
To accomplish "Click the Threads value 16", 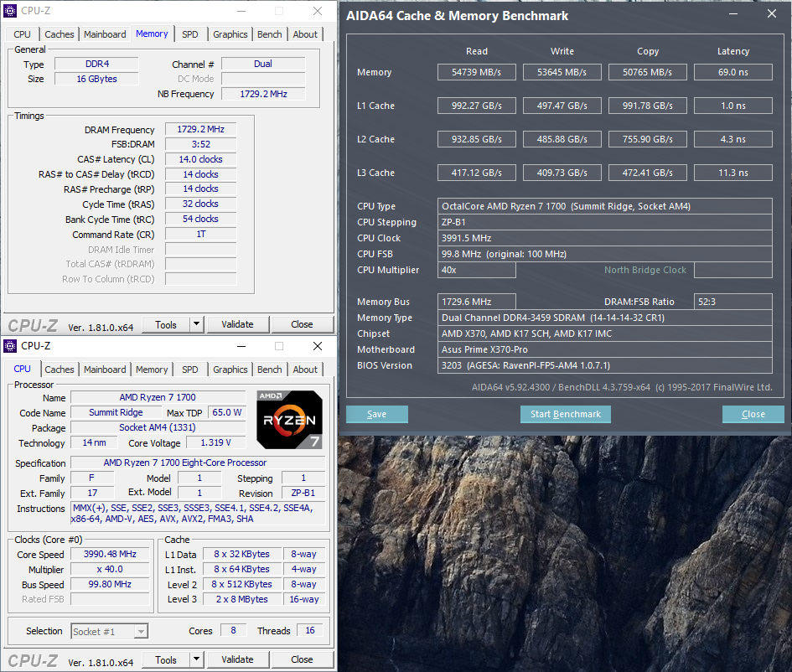I will pyautogui.click(x=309, y=630).
